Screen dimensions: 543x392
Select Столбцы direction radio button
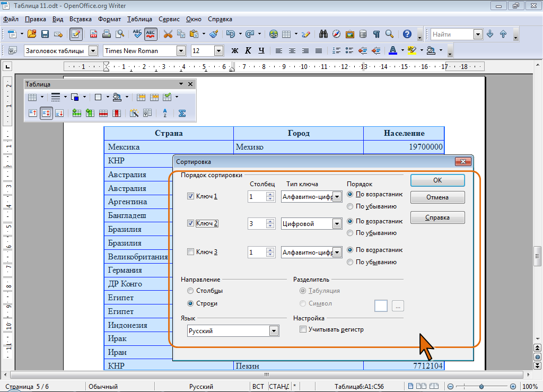point(190,291)
